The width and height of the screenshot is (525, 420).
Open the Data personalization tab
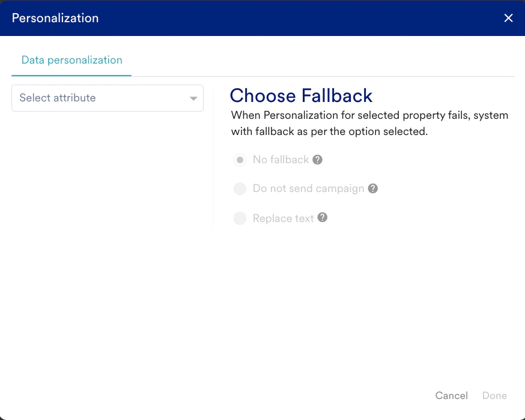point(71,60)
